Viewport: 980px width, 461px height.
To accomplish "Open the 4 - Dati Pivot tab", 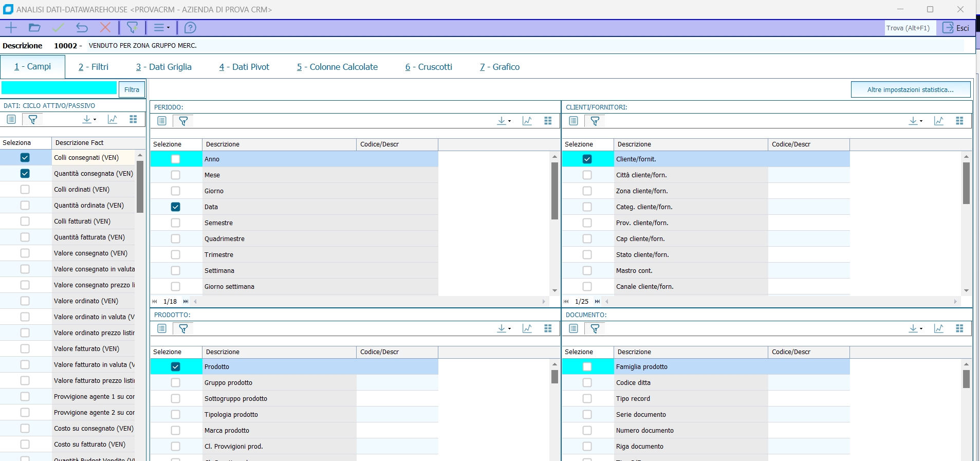I will pos(244,67).
